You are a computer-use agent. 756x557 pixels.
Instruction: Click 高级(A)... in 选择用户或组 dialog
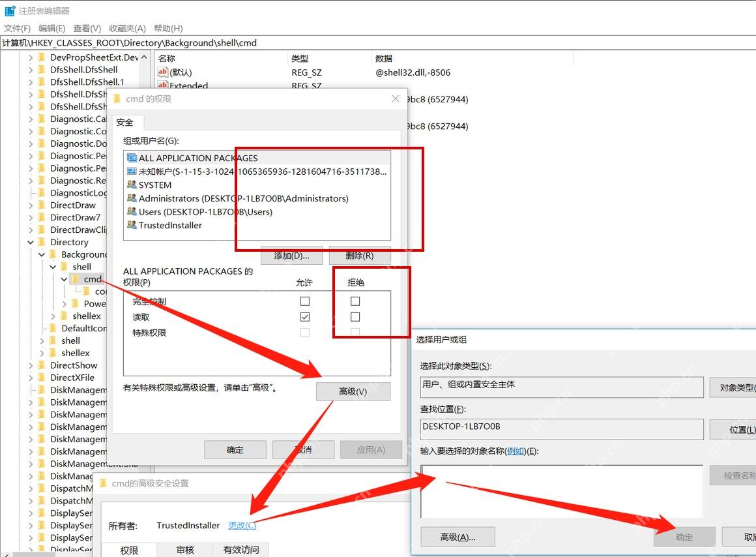pyautogui.click(x=458, y=537)
